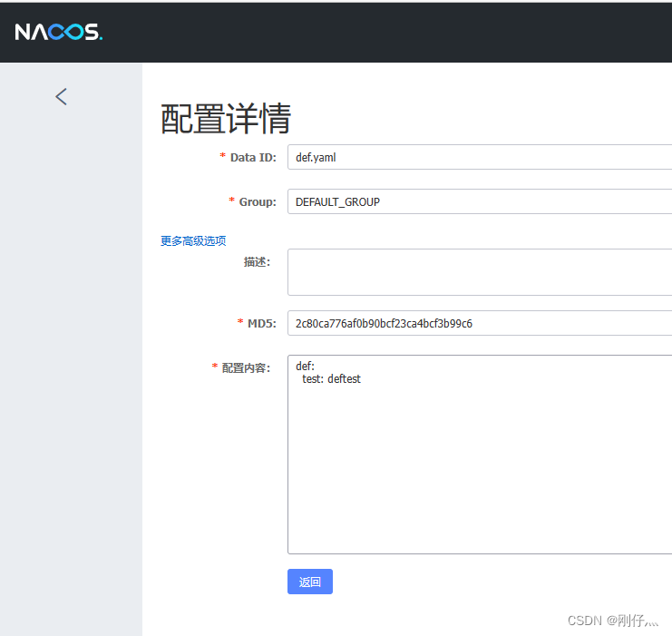Image resolution: width=672 pixels, height=636 pixels.
Task: Click the MD5 label
Action: pos(262,323)
